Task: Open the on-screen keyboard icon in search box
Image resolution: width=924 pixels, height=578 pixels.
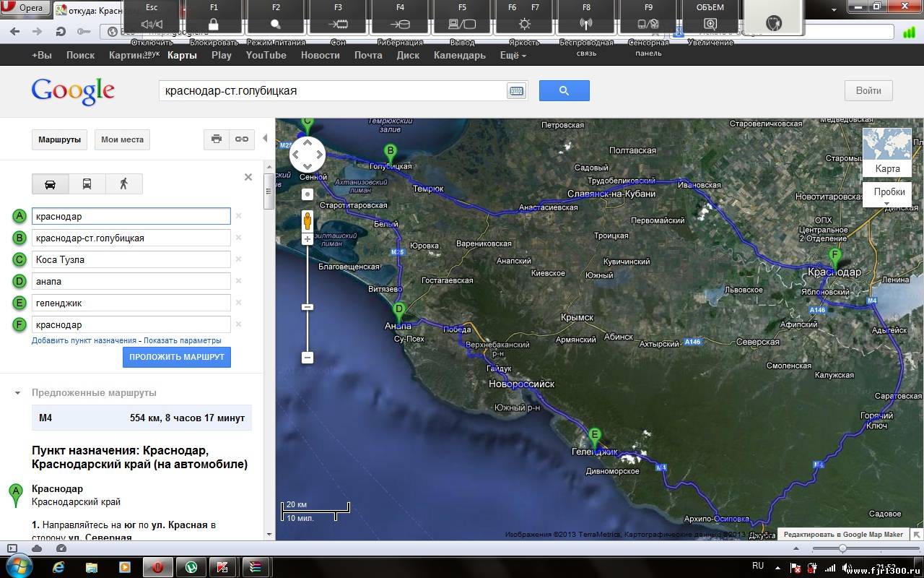Action: [516, 91]
